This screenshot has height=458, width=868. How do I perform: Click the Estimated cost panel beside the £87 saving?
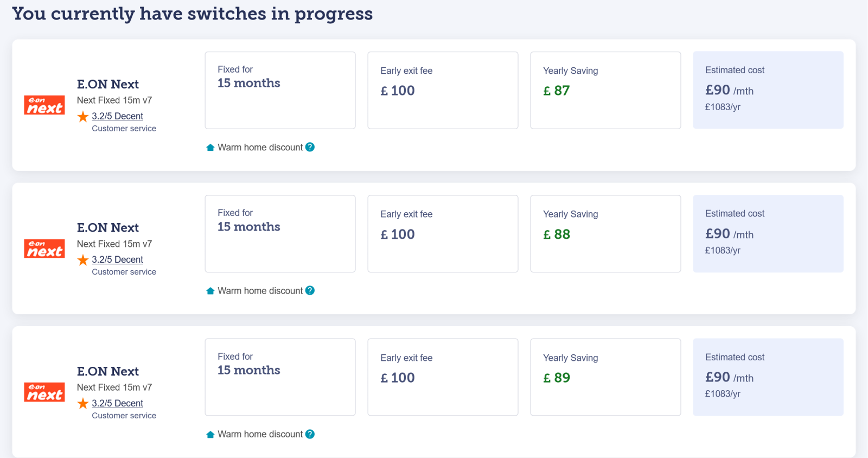[x=768, y=90]
